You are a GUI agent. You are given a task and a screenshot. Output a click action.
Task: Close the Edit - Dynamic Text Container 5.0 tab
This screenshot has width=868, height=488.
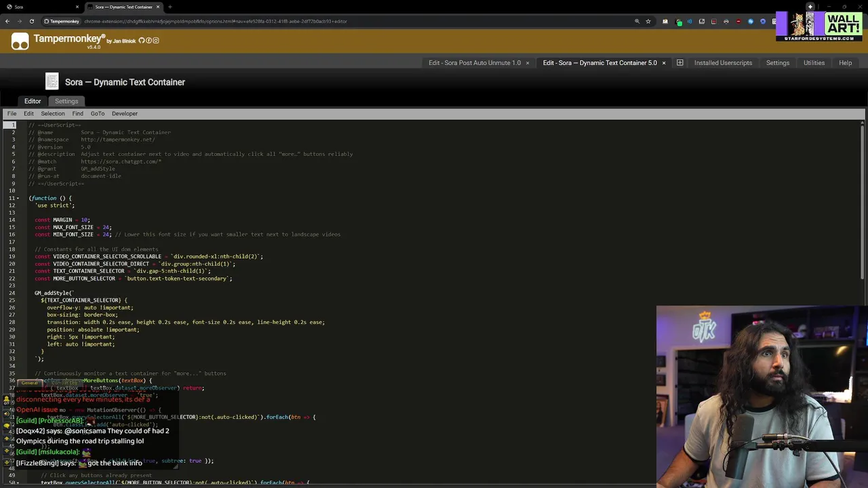point(664,63)
